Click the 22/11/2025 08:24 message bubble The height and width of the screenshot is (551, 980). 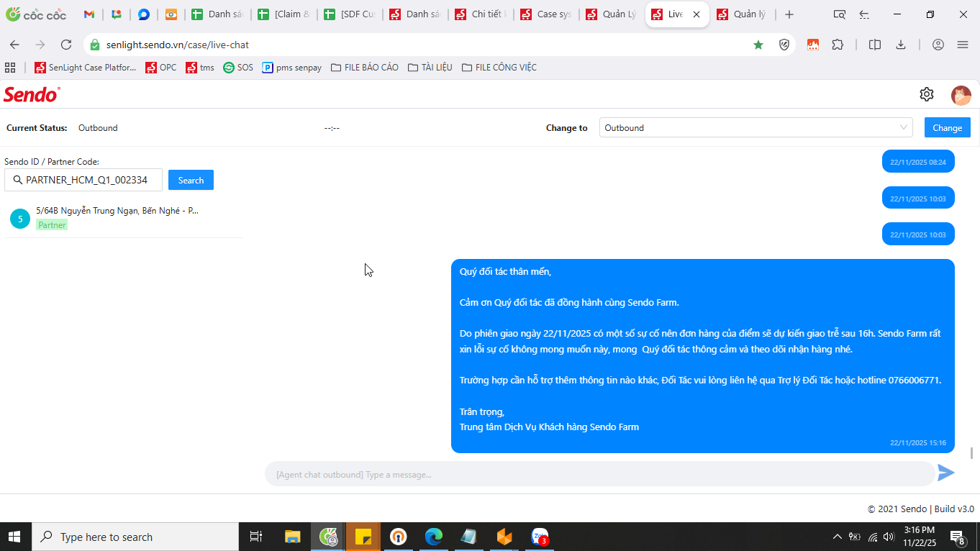[918, 161]
